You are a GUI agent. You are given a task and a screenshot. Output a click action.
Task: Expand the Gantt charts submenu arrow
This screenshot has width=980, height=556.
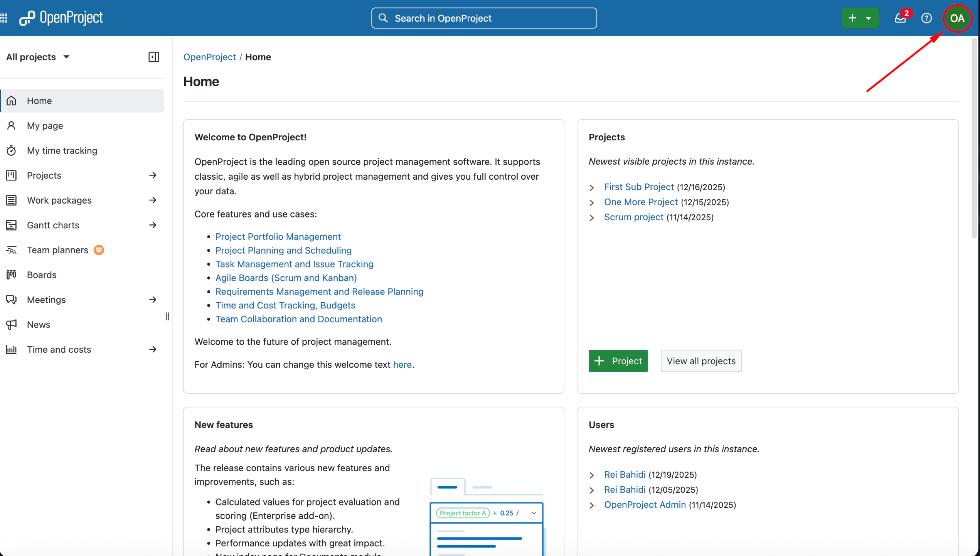[153, 225]
